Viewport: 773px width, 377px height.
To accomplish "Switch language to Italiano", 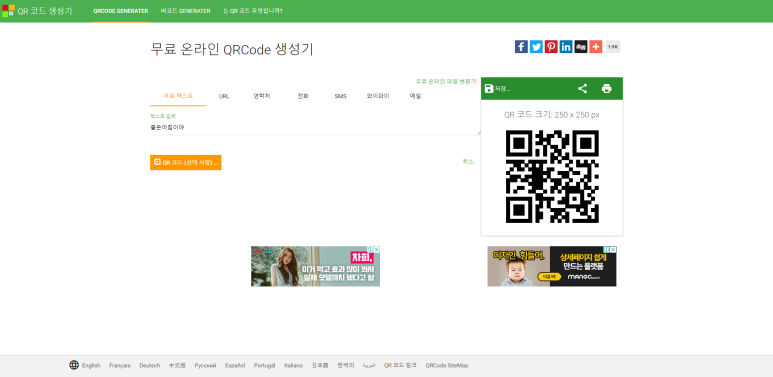I will click(293, 366).
